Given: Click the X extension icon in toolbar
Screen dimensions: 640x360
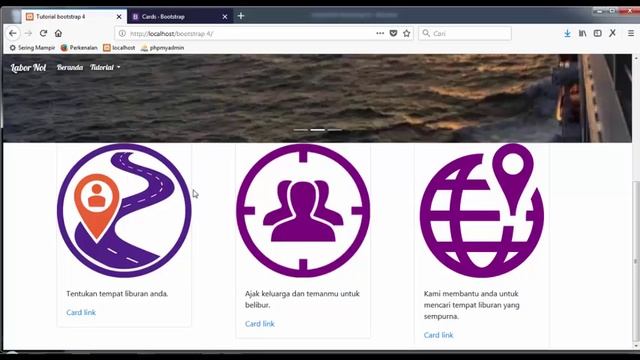Looking at the screenshot, I should (x=613, y=33).
